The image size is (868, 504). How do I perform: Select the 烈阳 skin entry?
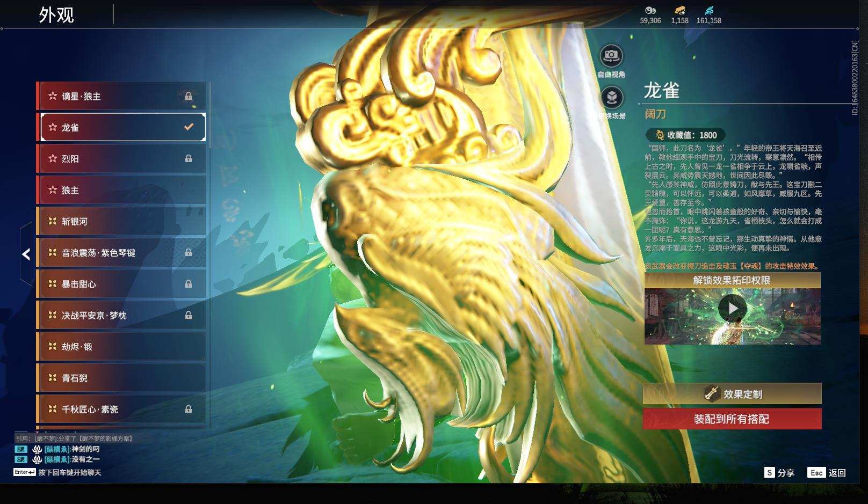click(121, 159)
